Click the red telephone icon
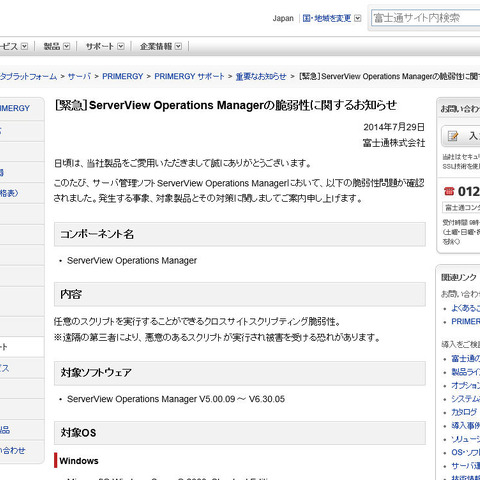The width and height of the screenshot is (480, 480). click(x=449, y=191)
